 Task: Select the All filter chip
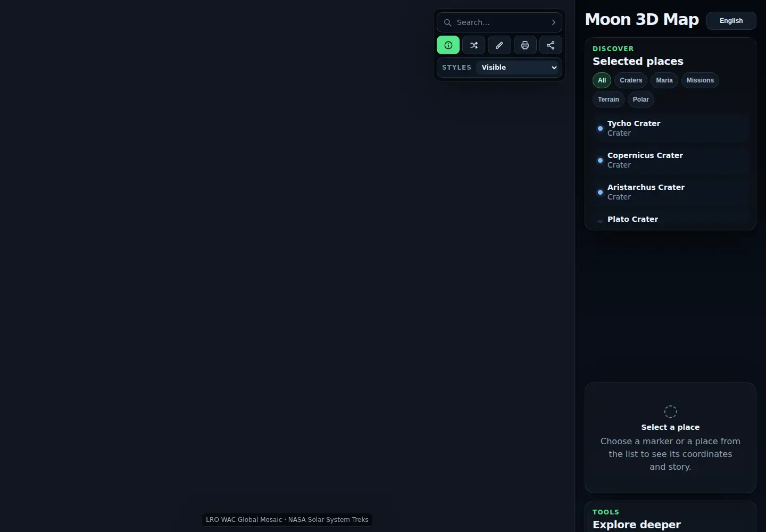[x=602, y=80]
